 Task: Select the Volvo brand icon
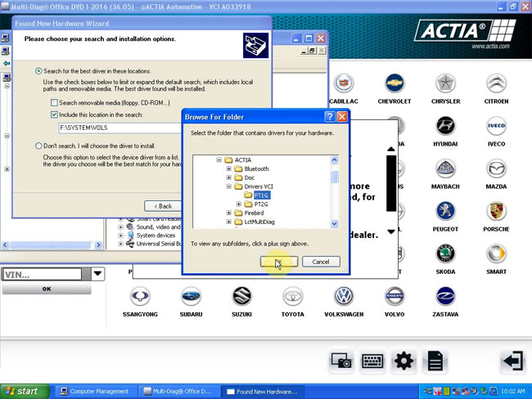pos(394,296)
